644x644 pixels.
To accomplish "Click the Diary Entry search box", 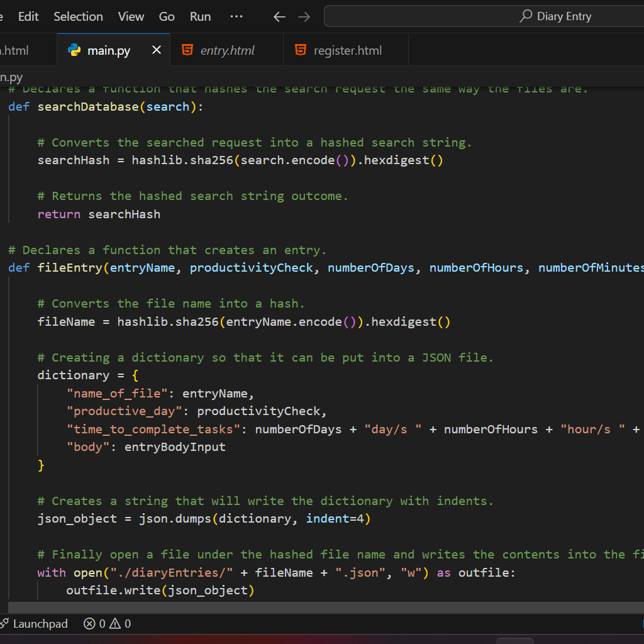I will [x=484, y=16].
